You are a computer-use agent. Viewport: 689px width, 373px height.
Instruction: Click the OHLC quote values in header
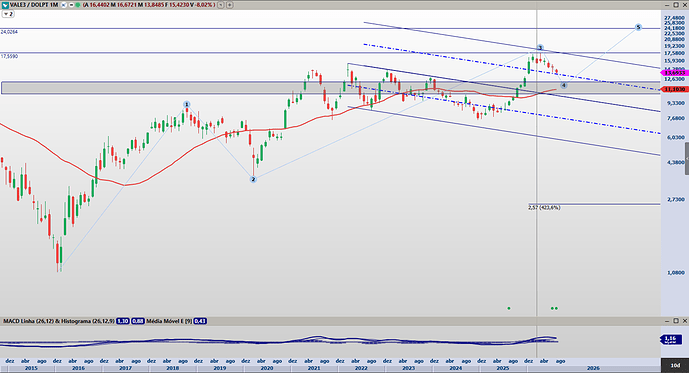click(149, 5)
